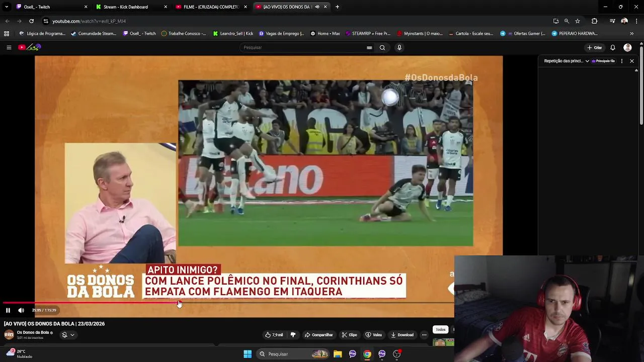
Task: Click the YouTube search magnifier button
Action: [382, 47]
